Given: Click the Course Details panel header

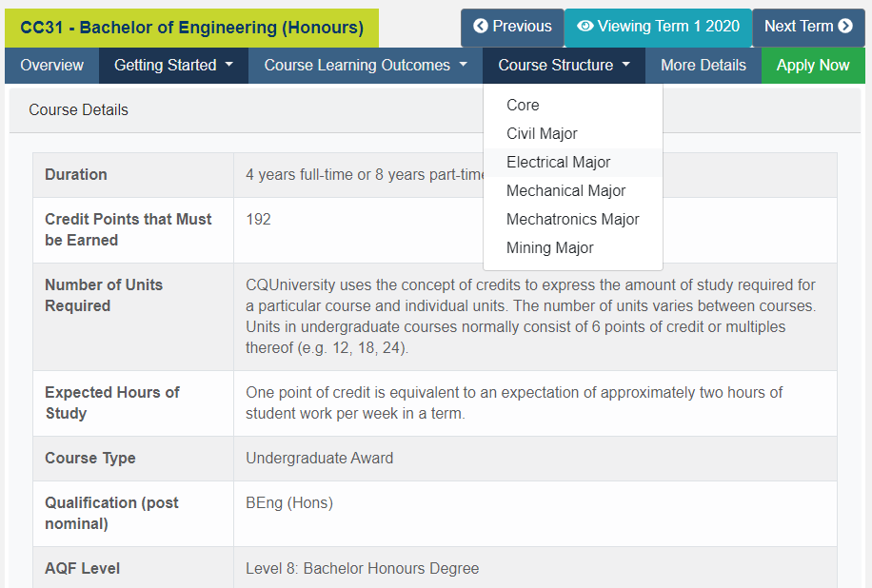Looking at the screenshot, I should click(78, 110).
